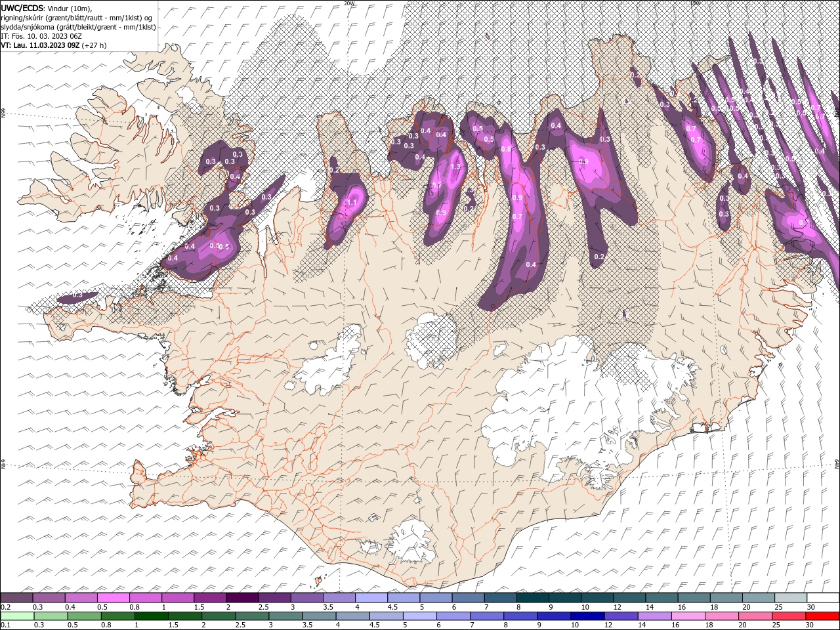Choose the darkest green 1 rain swatch

(x=151, y=616)
